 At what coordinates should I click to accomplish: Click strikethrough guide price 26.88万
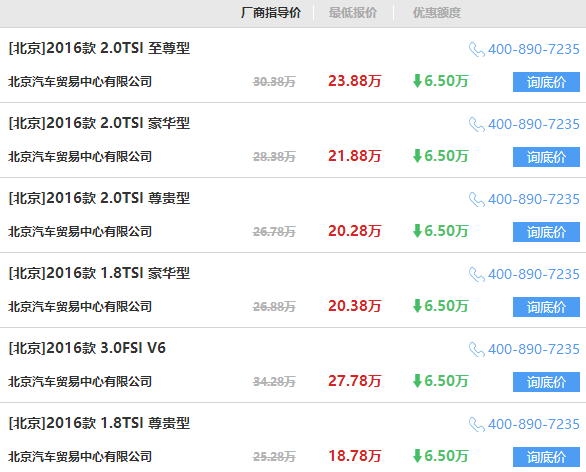click(x=274, y=307)
